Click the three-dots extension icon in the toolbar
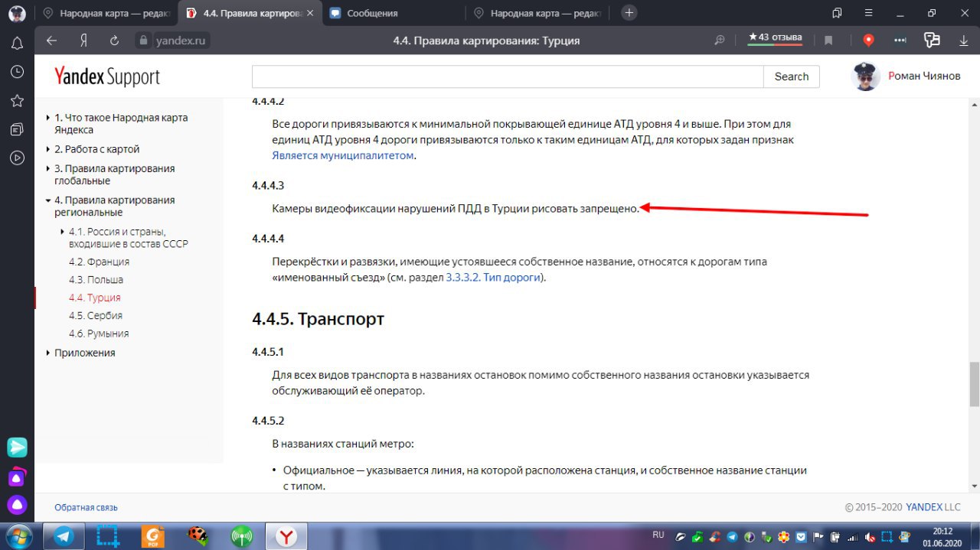This screenshot has height=550, width=980. coord(900,41)
